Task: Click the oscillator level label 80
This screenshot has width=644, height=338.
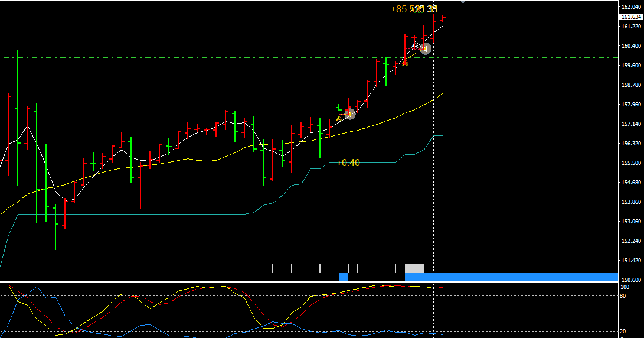Action: coord(623,295)
